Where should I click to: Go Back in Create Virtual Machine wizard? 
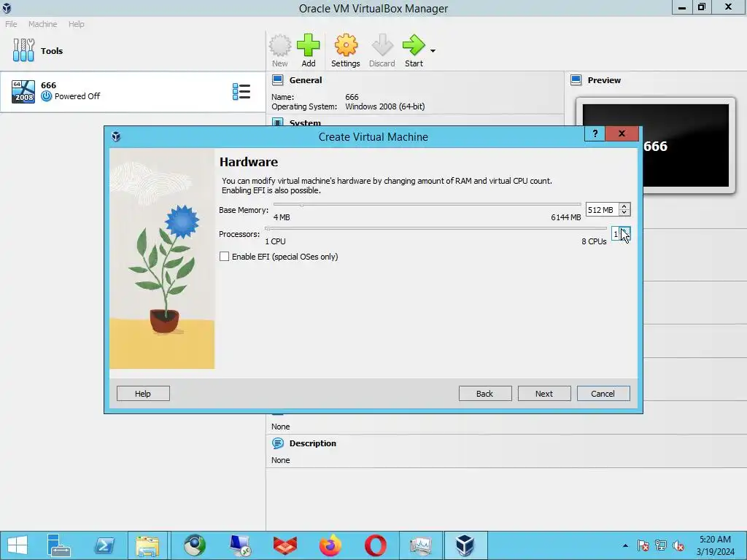(x=485, y=393)
